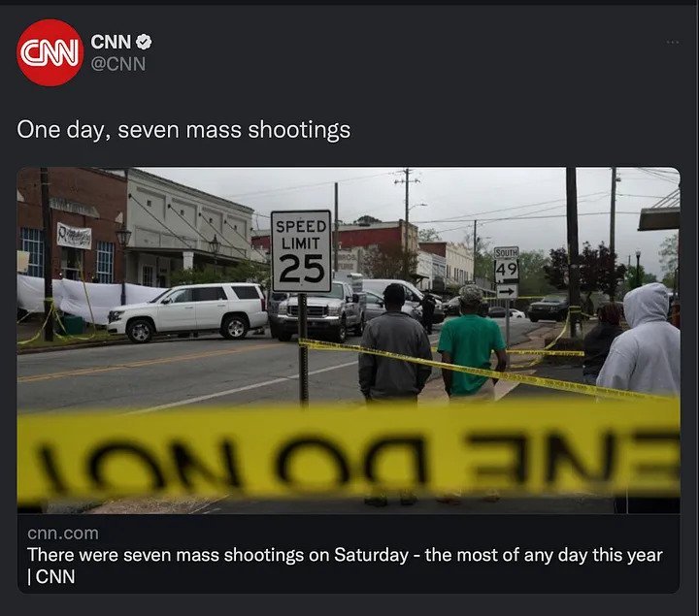Click the South 49 route sign in photo

507,265
